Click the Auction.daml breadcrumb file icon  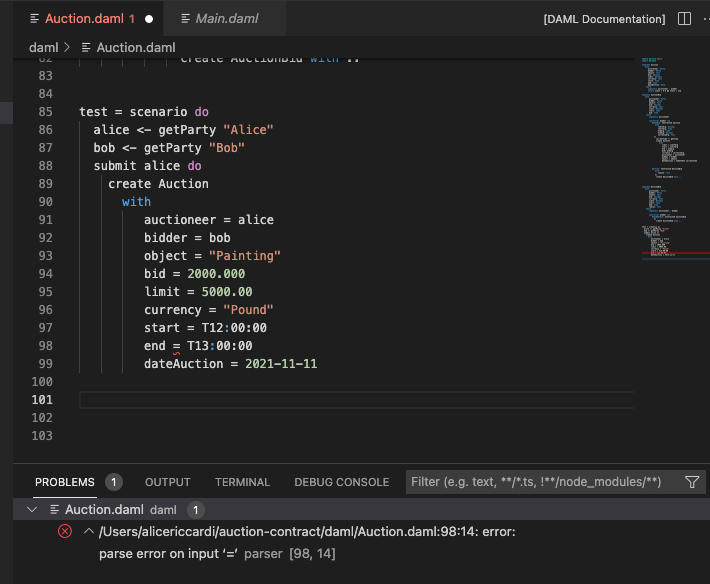pos(86,47)
